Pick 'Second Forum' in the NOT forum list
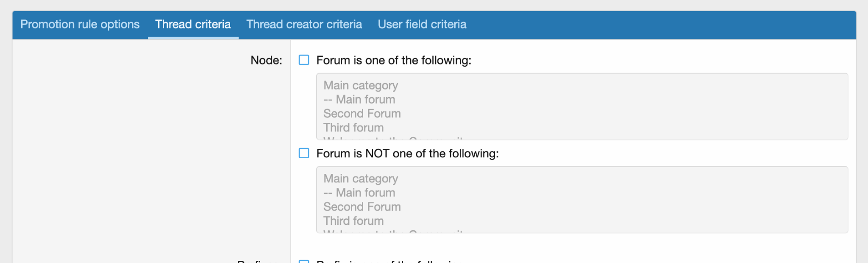This screenshot has width=868, height=263. click(x=362, y=207)
